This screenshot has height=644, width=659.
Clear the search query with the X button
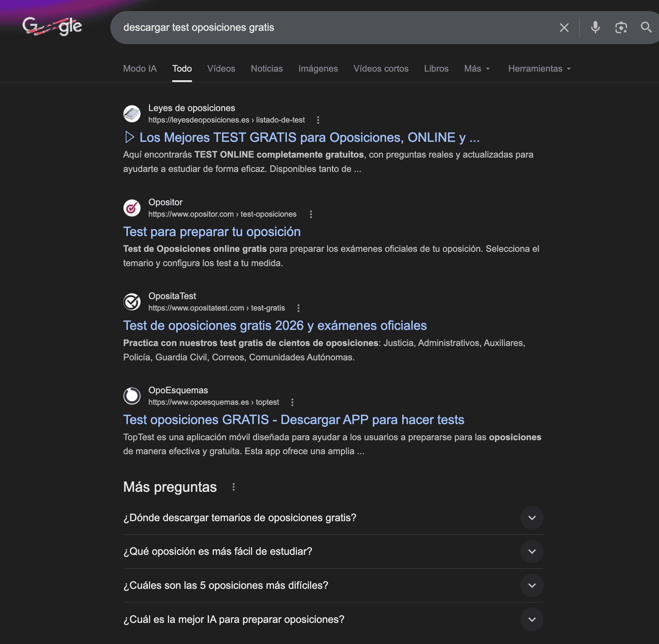564,27
